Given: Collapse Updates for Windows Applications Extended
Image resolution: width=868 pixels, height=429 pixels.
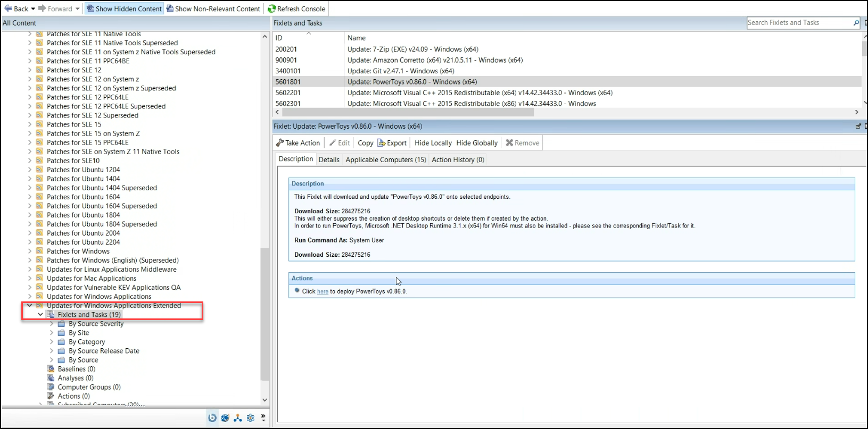Looking at the screenshot, I should point(30,306).
